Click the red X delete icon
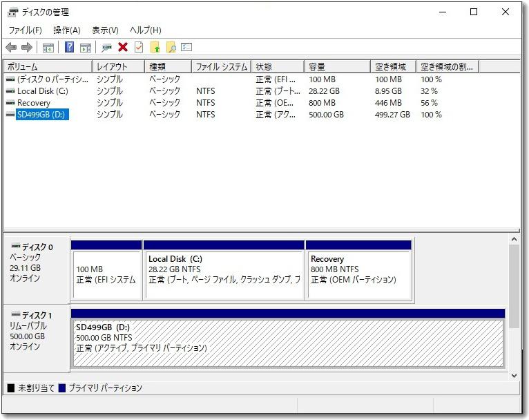The height and width of the screenshot is (420, 529). [123, 48]
